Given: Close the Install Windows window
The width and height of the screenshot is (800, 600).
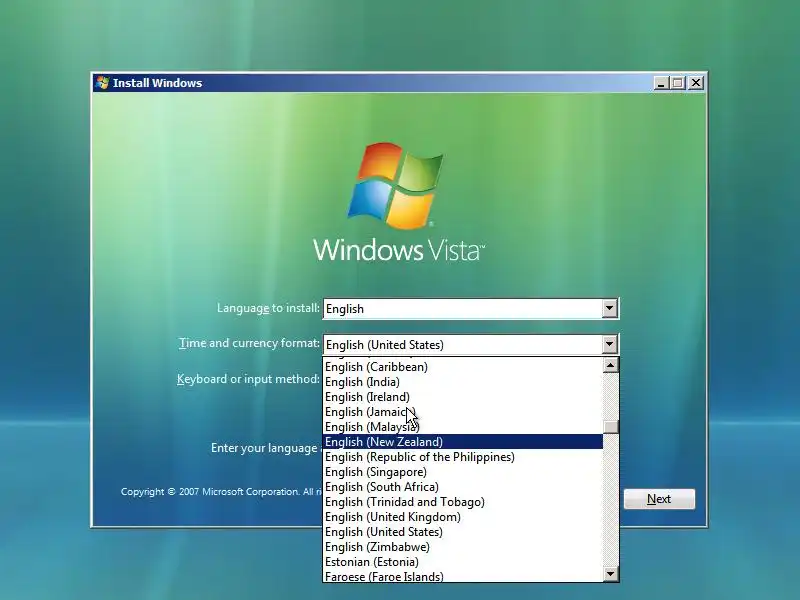Looking at the screenshot, I should (x=696, y=83).
